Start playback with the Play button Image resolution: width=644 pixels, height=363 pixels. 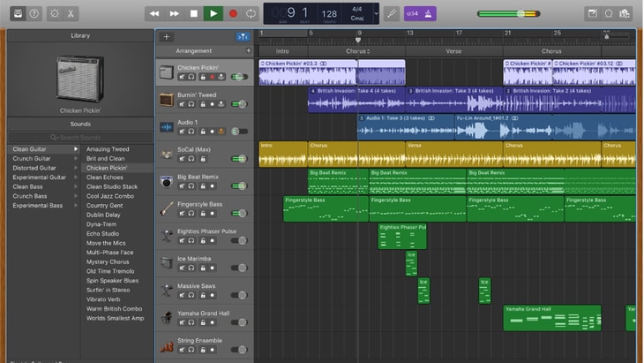pos(213,13)
